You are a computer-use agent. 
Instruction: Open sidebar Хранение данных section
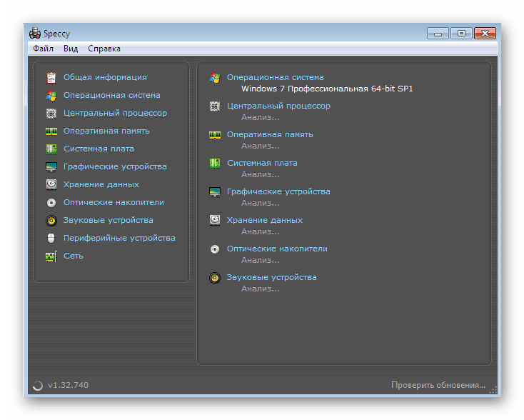click(101, 184)
